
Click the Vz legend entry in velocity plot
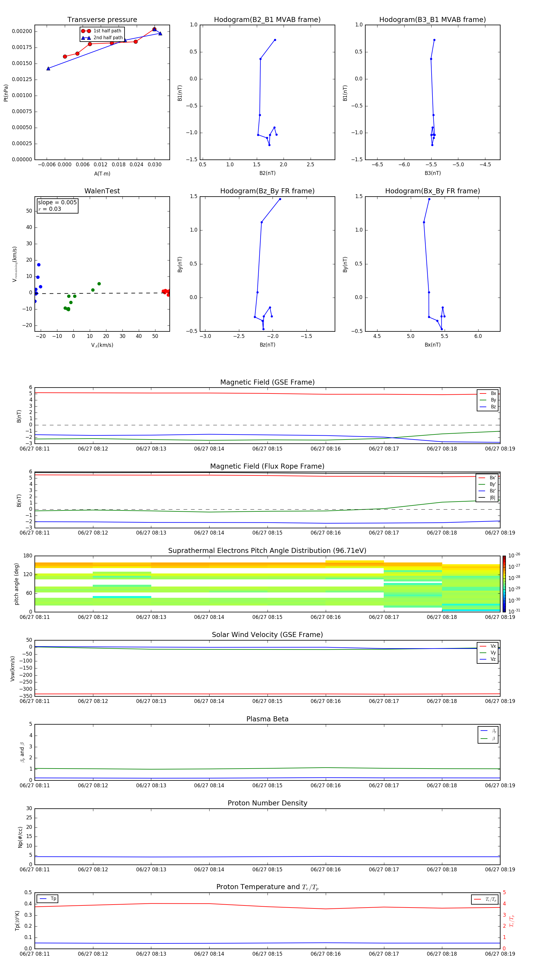click(488, 659)
